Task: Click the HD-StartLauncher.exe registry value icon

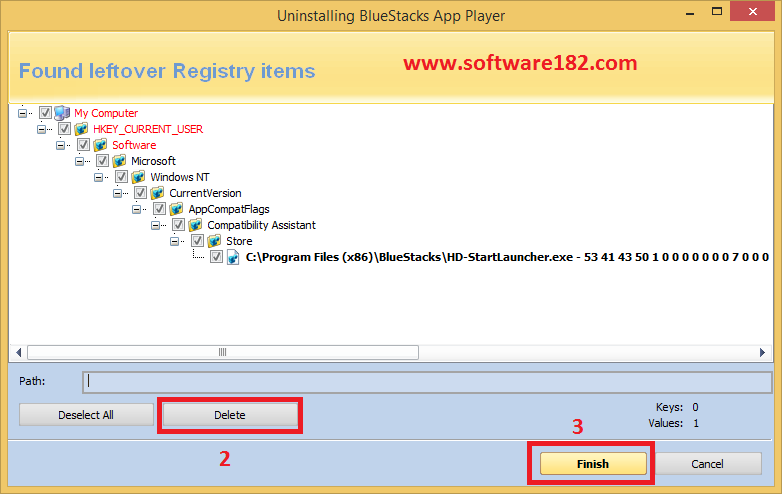Action: click(233, 257)
